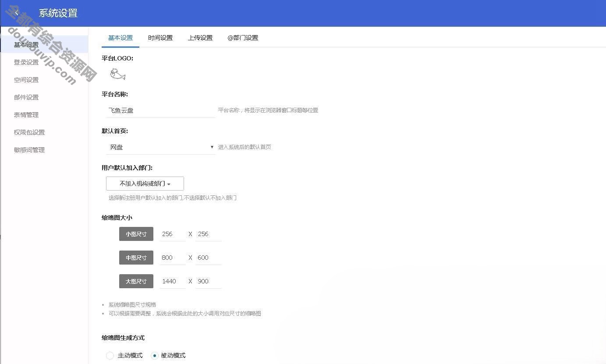
Task: Click the 缩略图大小 label
Action: pyautogui.click(x=117, y=218)
